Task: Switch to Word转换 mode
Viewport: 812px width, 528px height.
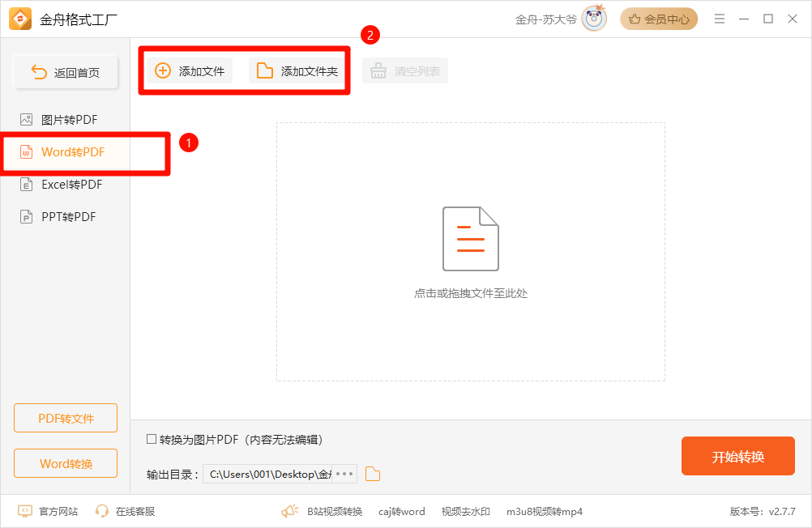Action: click(66, 463)
